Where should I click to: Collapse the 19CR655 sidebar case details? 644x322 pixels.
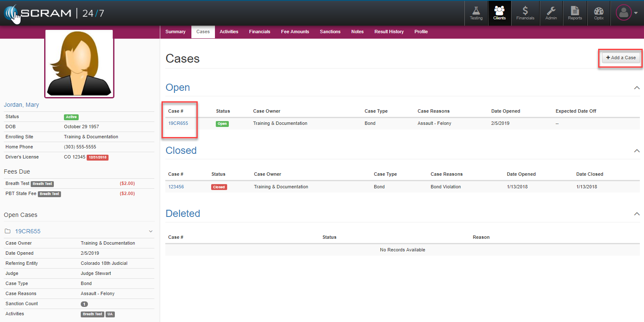[x=151, y=232]
